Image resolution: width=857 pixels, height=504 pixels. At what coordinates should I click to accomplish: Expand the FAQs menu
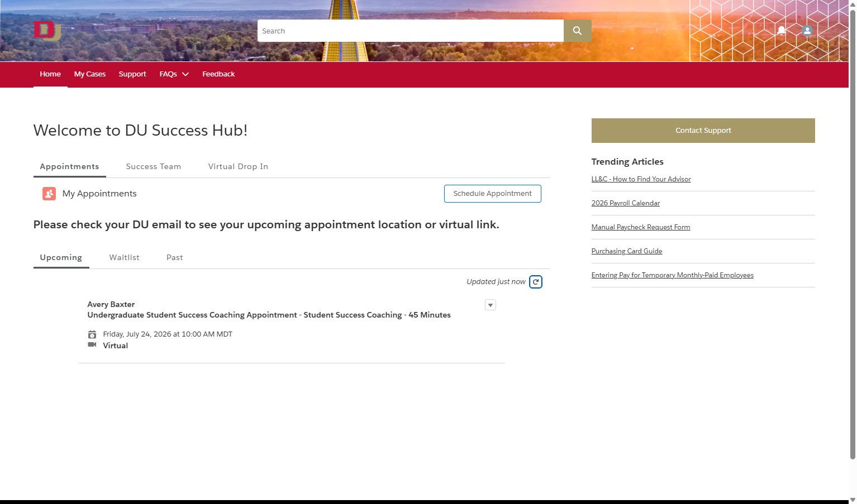[x=174, y=74]
